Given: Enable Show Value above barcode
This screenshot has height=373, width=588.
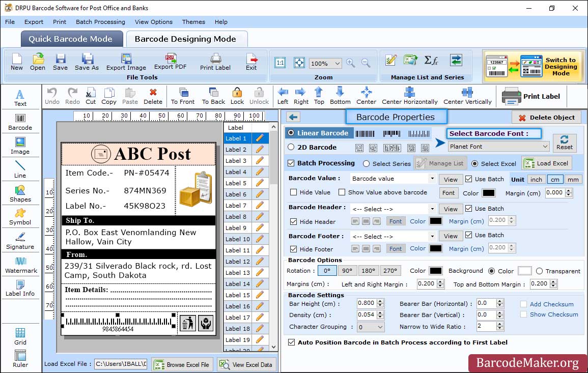Looking at the screenshot, I should click(x=342, y=192).
